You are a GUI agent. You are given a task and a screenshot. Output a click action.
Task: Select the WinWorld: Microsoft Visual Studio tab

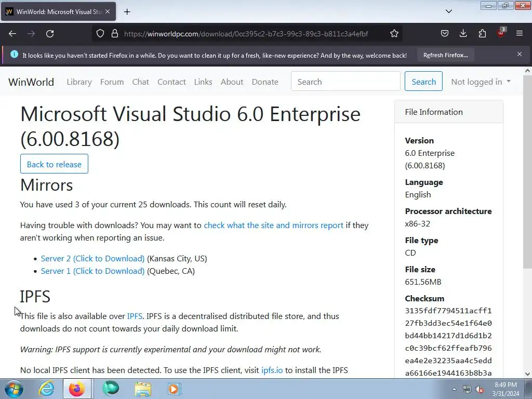click(x=58, y=11)
